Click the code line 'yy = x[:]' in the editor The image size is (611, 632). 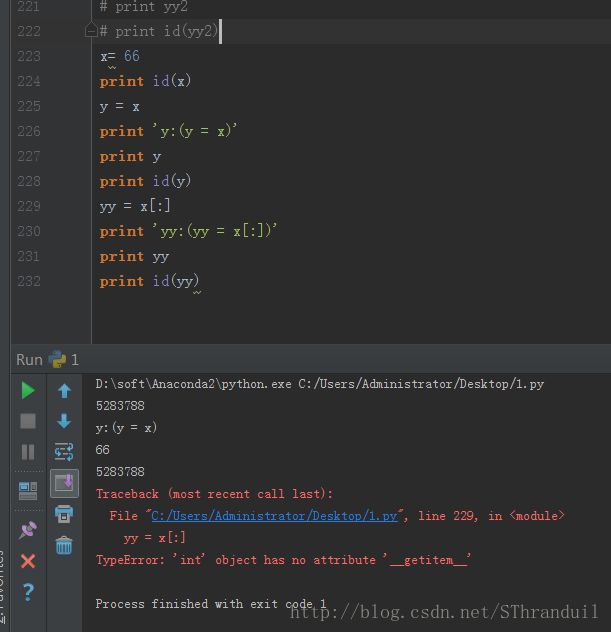(135, 206)
